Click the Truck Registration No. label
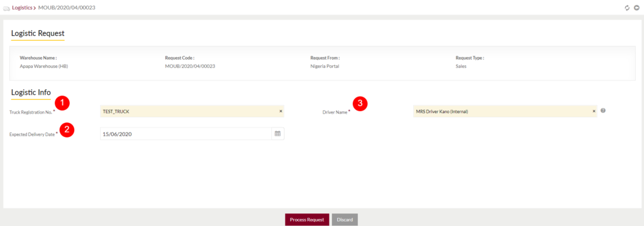 [x=31, y=112]
